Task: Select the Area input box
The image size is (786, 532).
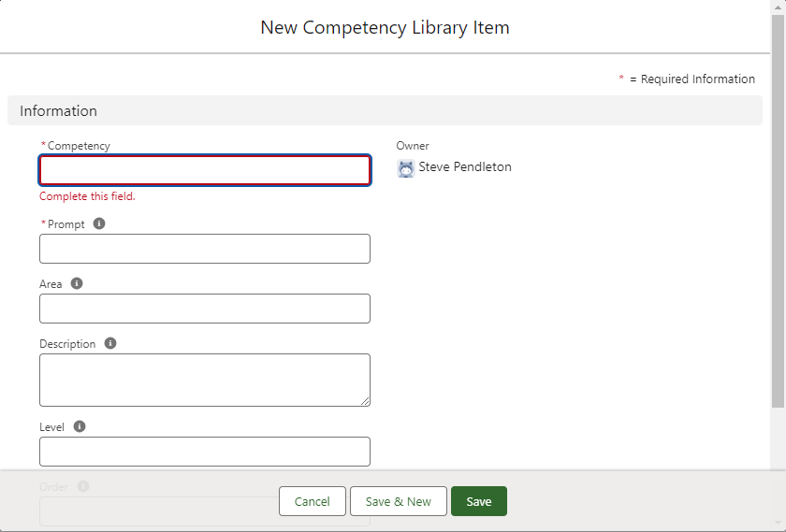Action: coord(204,309)
